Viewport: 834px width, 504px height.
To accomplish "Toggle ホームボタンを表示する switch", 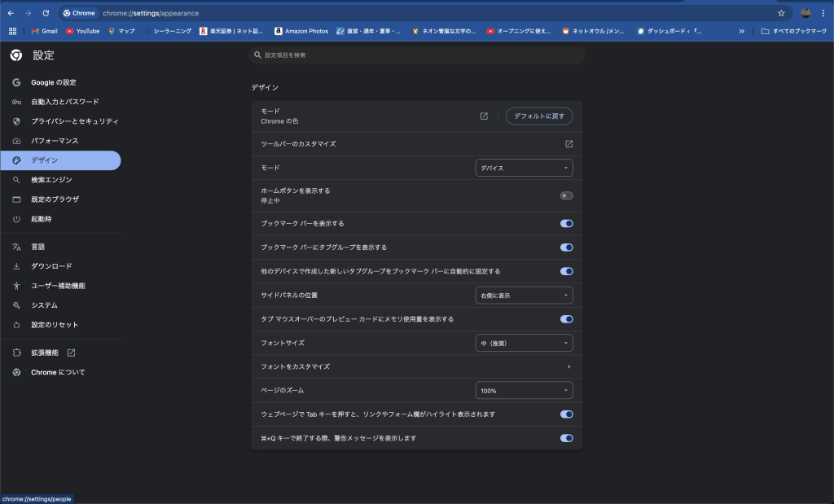I will [566, 195].
